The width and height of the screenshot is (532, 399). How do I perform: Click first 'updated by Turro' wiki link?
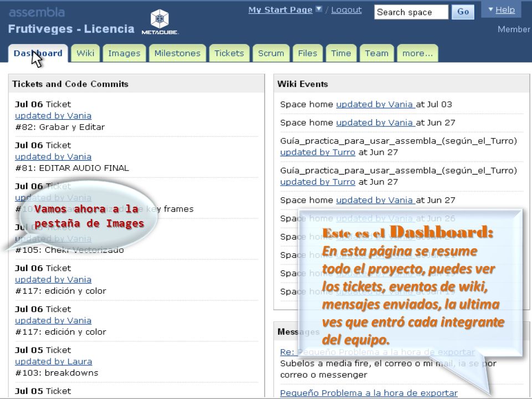318,152
